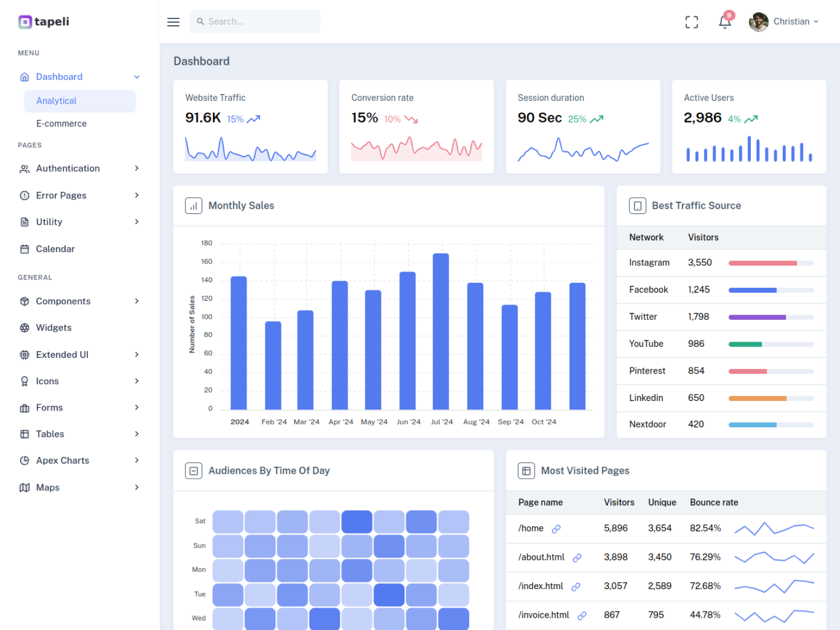The height and width of the screenshot is (630, 840).
Task: Click the link icon next to /home
Action: [x=556, y=529]
